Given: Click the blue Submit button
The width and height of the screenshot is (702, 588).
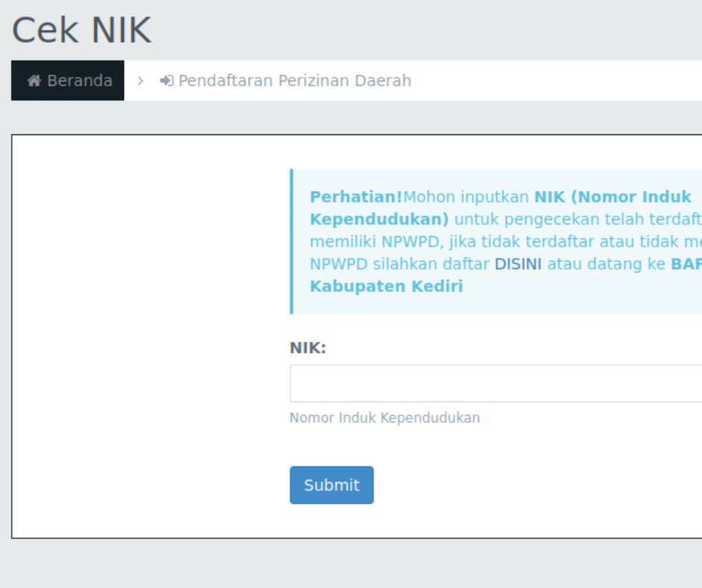Looking at the screenshot, I should [x=332, y=485].
